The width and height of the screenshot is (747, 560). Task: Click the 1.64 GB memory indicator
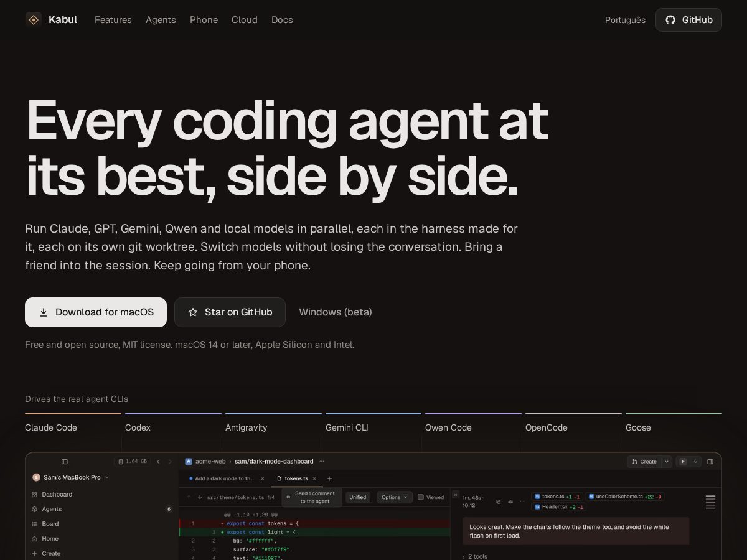tap(132, 462)
